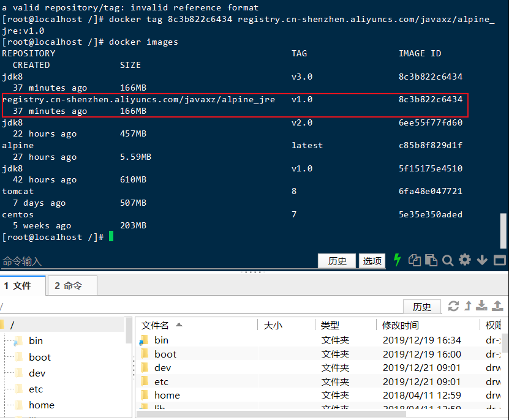Click the v3.0 tag in terminal output

click(302, 77)
